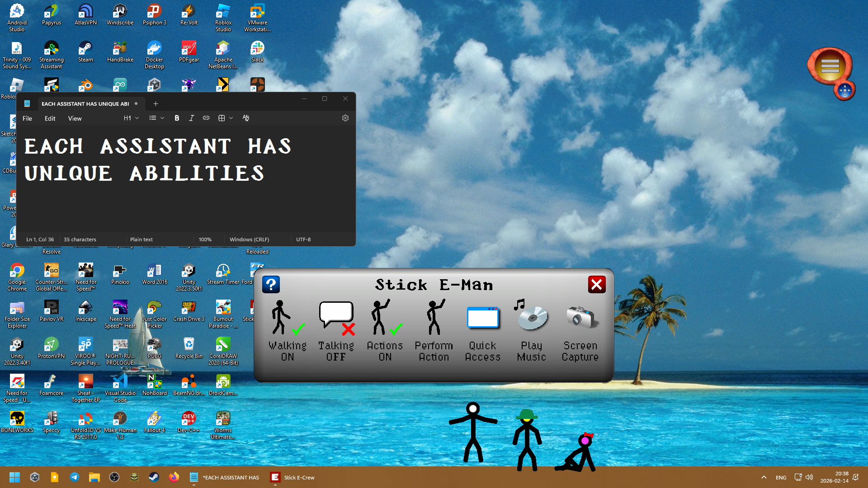Click the Play Music disc icon
The width and height of the screenshot is (868, 488).
pos(531,317)
